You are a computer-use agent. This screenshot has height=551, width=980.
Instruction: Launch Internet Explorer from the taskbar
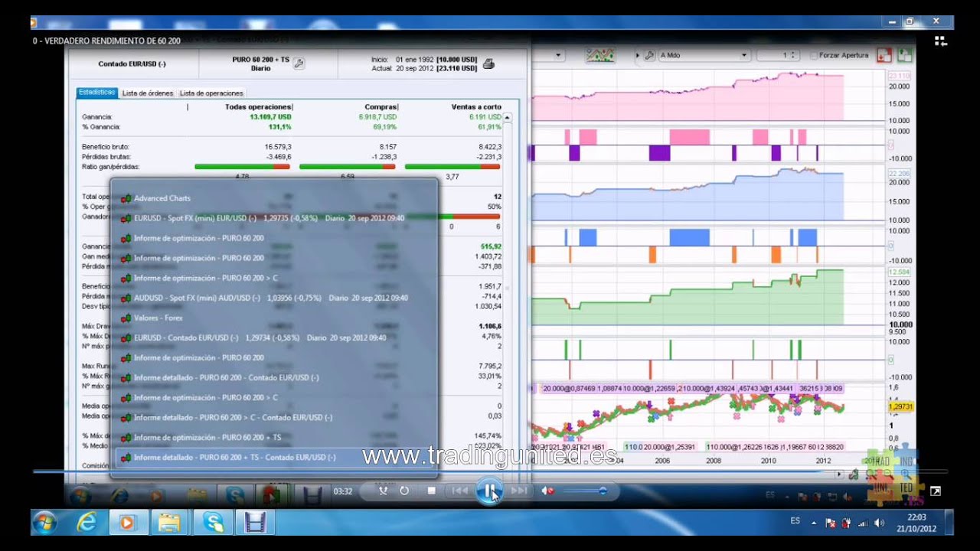[87, 523]
